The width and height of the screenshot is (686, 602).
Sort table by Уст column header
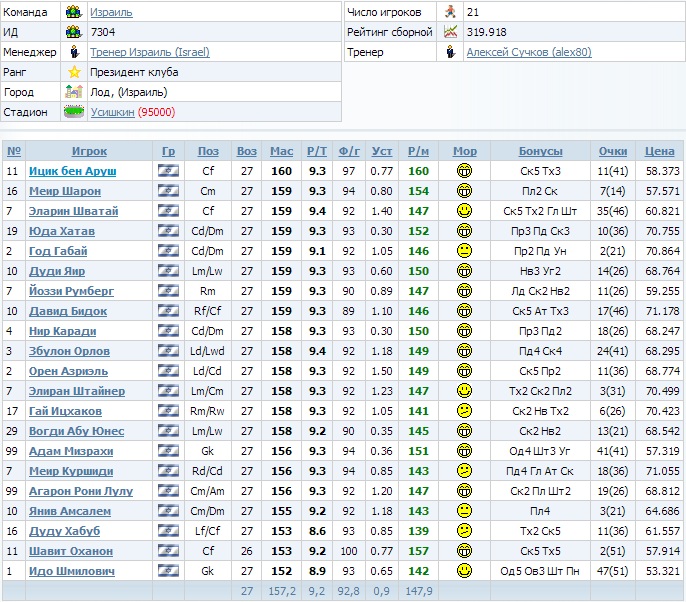tap(382, 151)
